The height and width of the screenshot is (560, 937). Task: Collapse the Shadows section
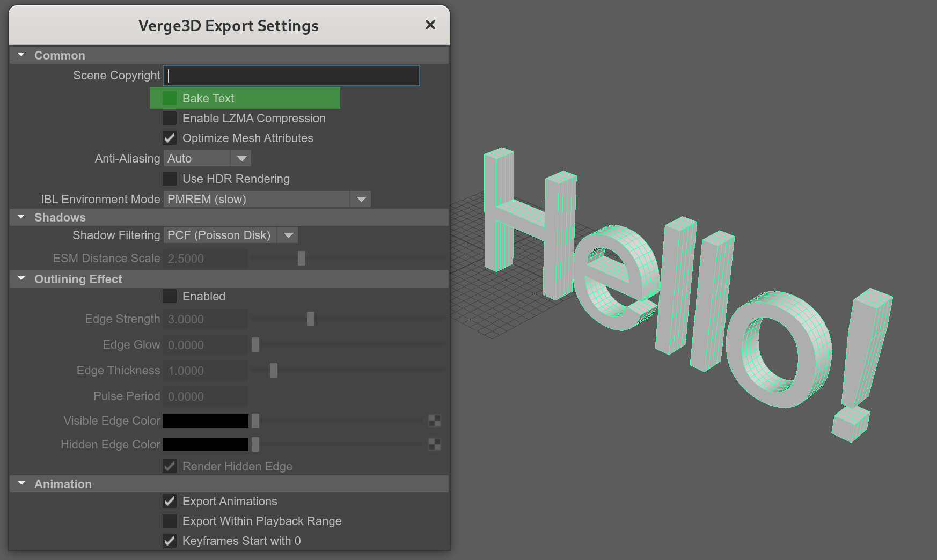click(21, 217)
